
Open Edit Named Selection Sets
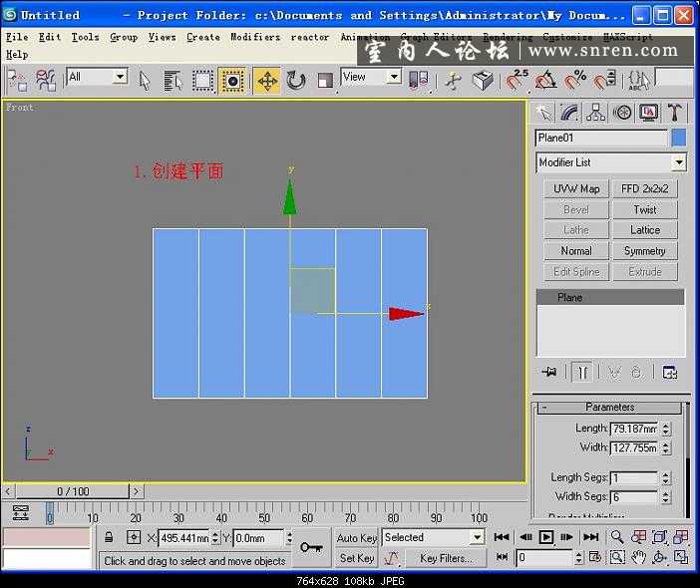coord(639,81)
